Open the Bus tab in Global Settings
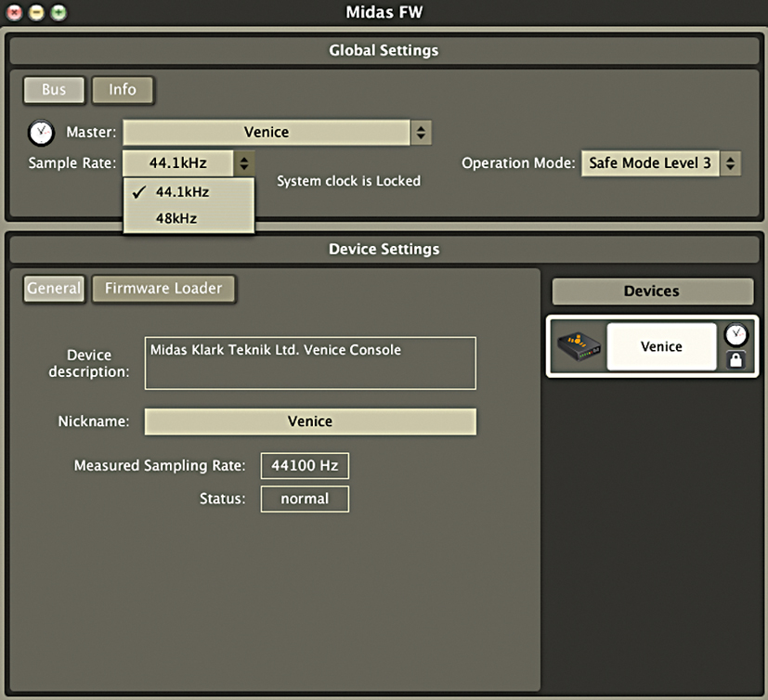This screenshot has height=700, width=768. [x=54, y=89]
